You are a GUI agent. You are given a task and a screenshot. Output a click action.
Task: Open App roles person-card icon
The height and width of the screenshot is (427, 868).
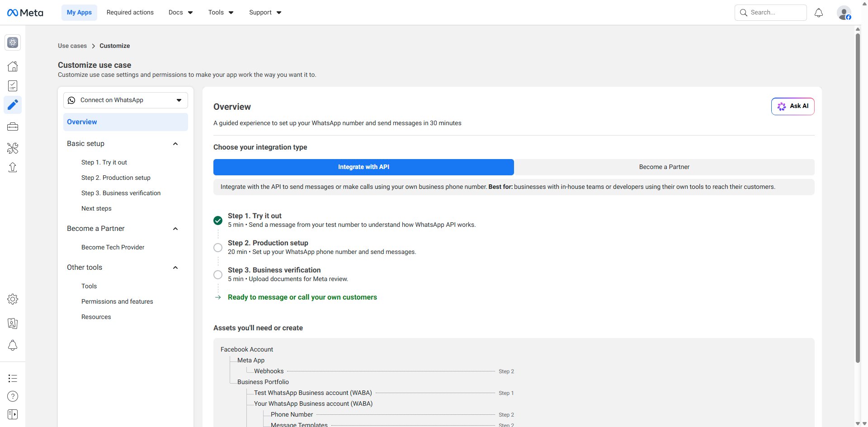pyautogui.click(x=13, y=323)
